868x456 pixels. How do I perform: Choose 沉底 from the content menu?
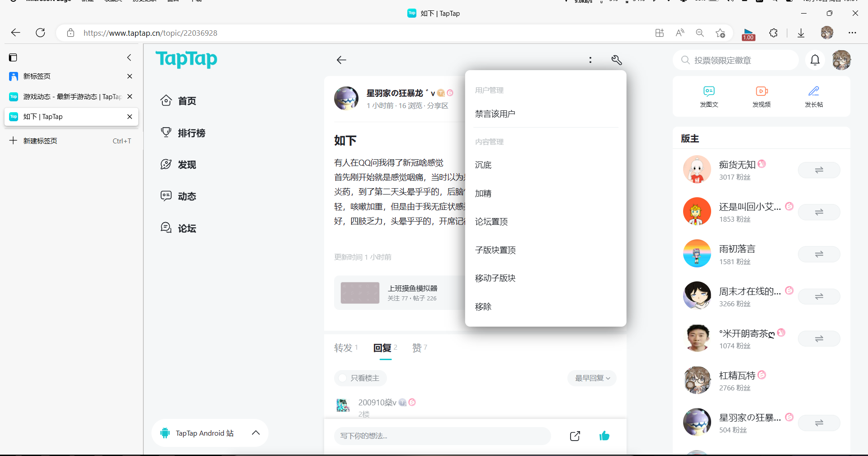[546, 165]
